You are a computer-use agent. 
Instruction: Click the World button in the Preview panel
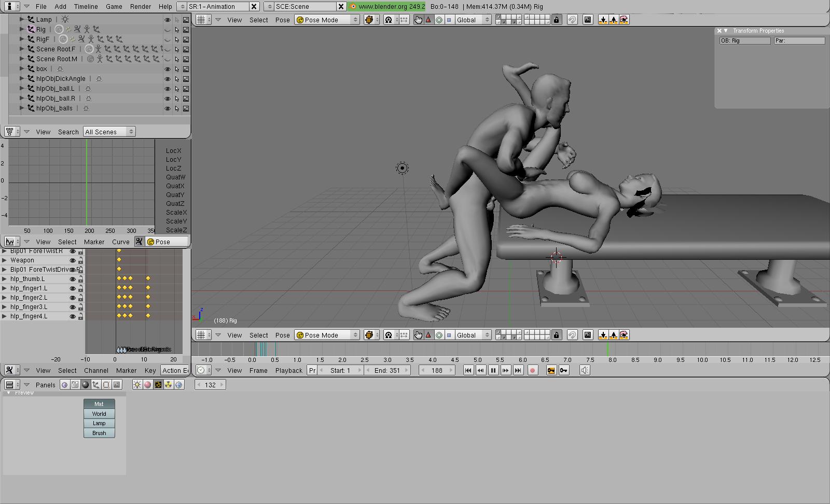[x=99, y=414]
